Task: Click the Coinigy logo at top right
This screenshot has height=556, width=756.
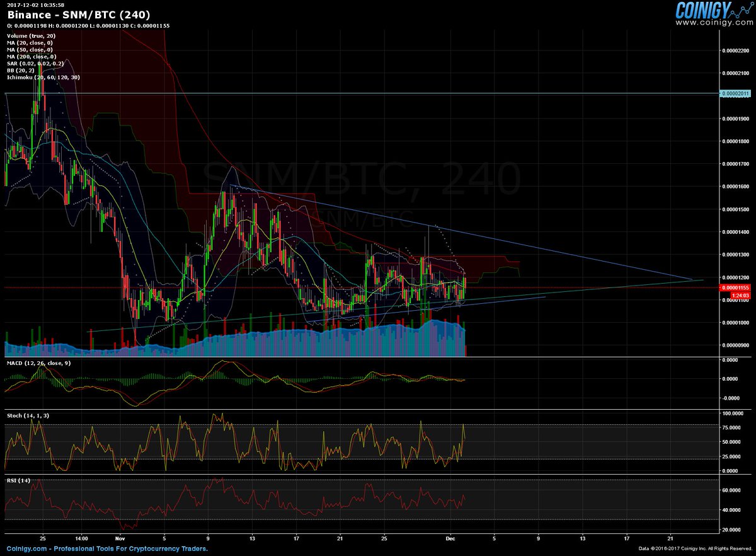Action: click(714, 10)
